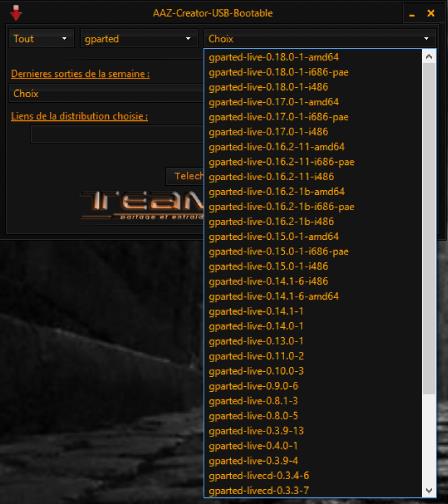The height and width of the screenshot is (504, 448).
Task: Select gparted-live-0.17.0-1-i486
Action: point(313,132)
